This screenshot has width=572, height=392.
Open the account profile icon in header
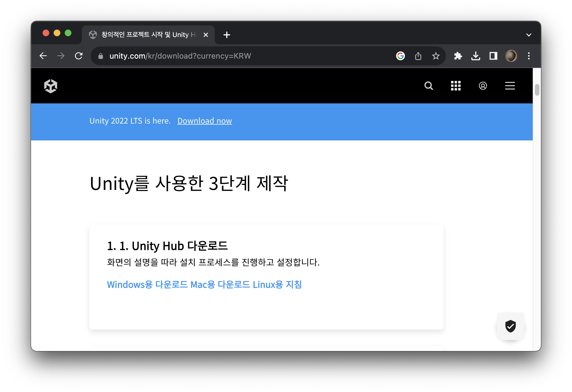[483, 86]
